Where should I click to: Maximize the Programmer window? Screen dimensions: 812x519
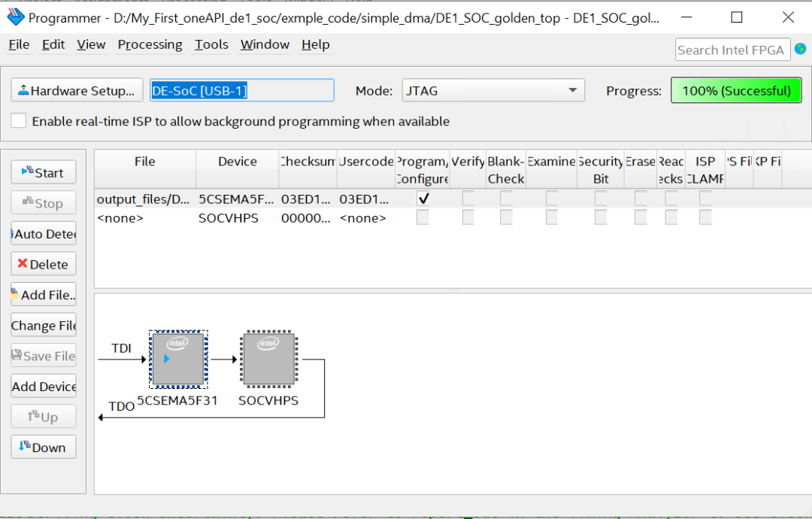(x=736, y=17)
